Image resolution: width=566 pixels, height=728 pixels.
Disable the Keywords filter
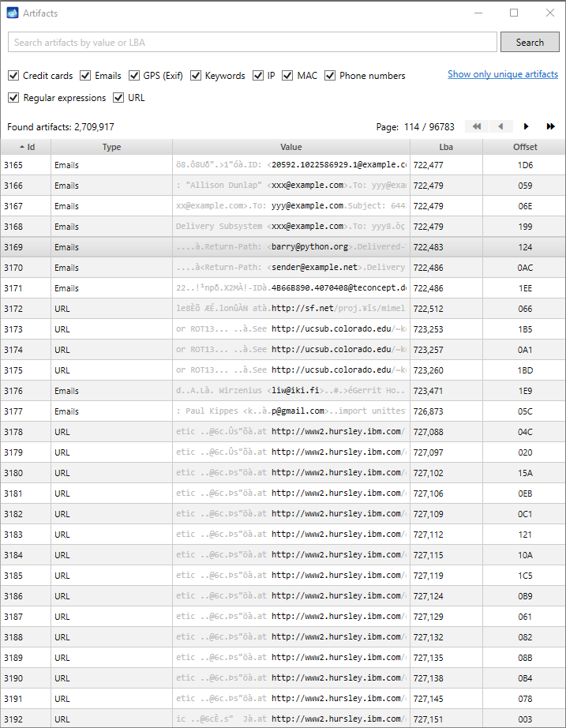[196, 75]
